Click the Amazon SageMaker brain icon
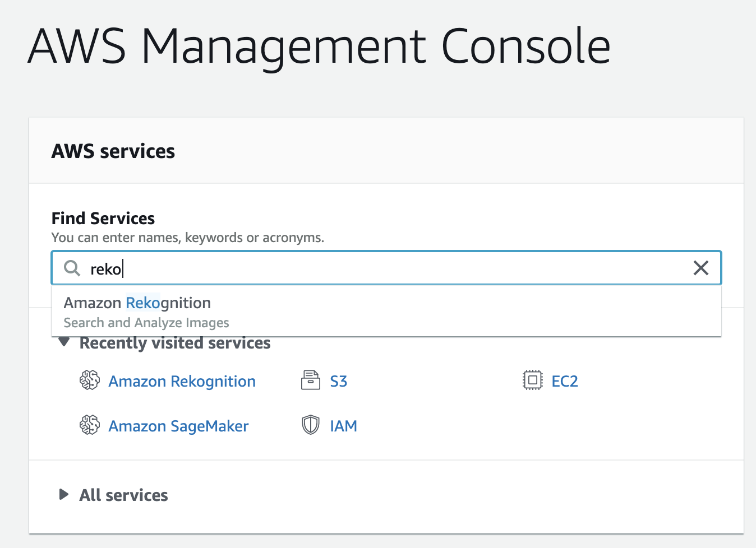The width and height of the screenshot is (756, 548). coord(89,425)
